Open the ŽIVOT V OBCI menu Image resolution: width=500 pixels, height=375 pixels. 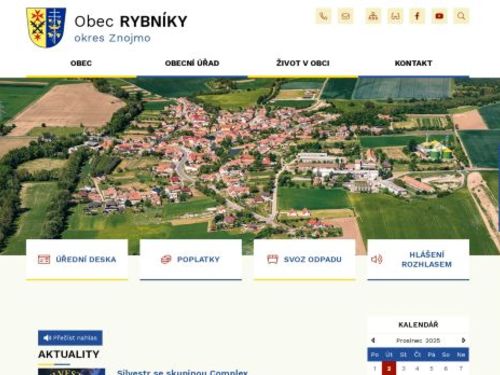click(x=303, y=63)
